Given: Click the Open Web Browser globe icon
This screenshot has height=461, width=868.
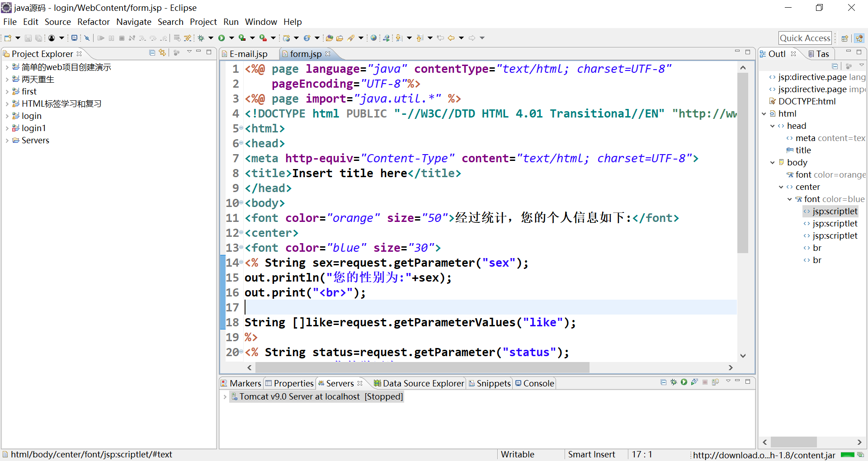Looking at the screenshot, I should (373, 38).
